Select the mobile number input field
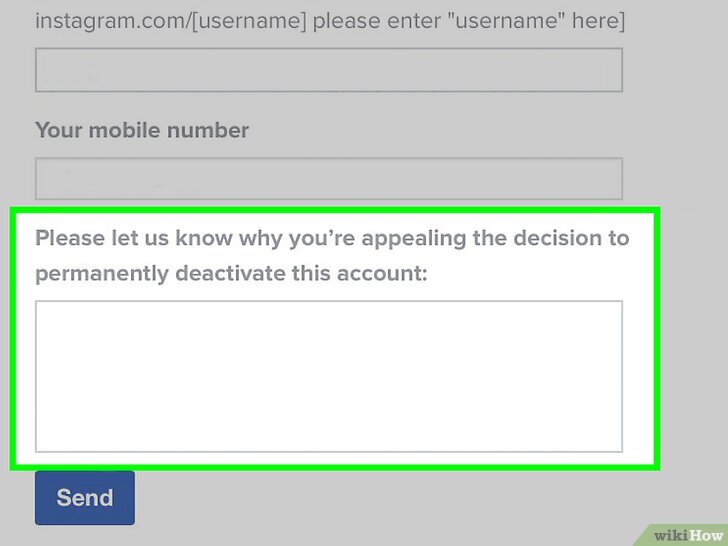Viewport: 728px width, 546px height. click(x=329, y=179)
